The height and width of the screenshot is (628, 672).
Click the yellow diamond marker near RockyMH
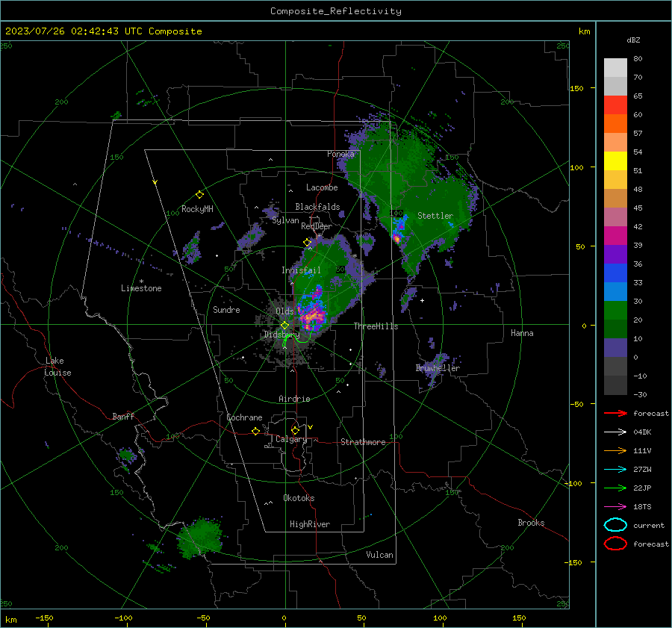[x=199, y=195]
